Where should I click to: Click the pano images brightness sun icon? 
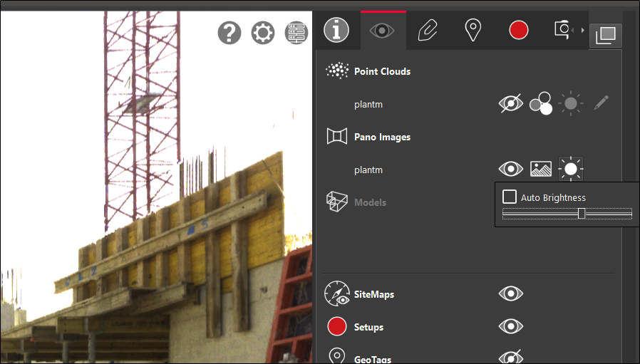tap(571, 170)
